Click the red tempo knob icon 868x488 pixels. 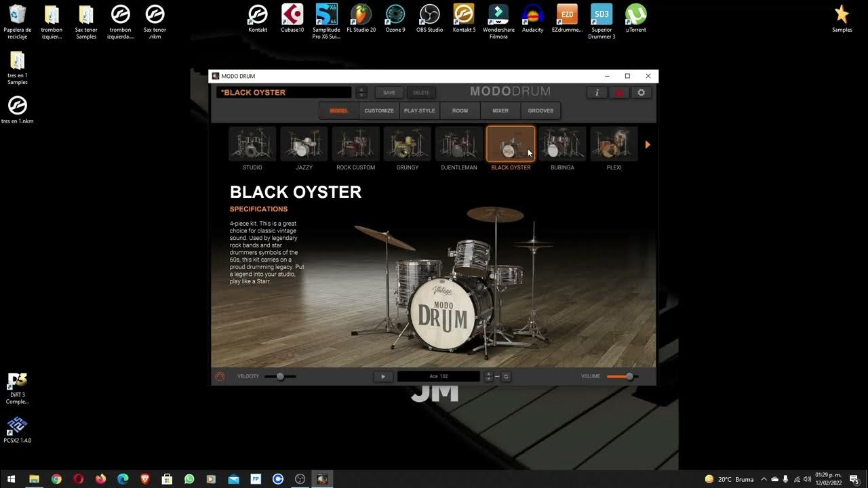point(220,376)
